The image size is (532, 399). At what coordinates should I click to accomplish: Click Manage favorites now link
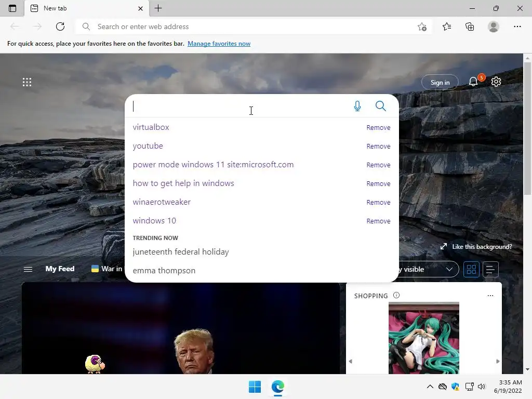pyautogui.click(x=219, y=44)
